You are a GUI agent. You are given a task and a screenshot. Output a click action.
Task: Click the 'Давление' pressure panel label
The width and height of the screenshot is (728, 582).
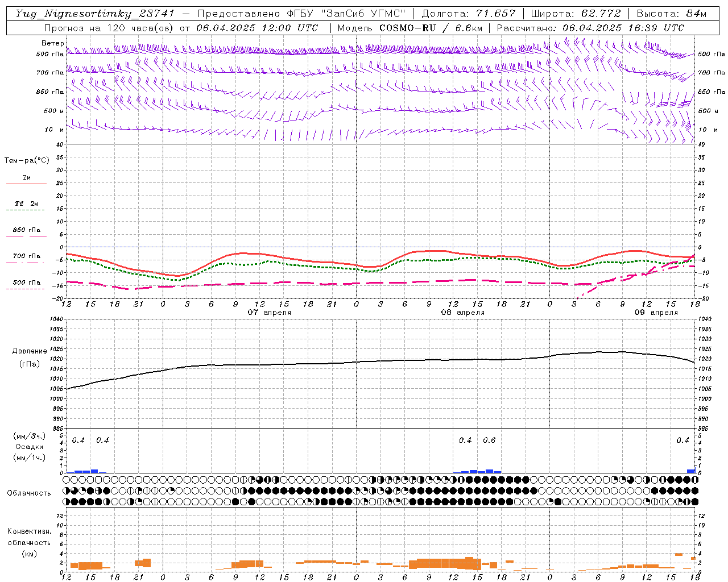tap(30, 351)
